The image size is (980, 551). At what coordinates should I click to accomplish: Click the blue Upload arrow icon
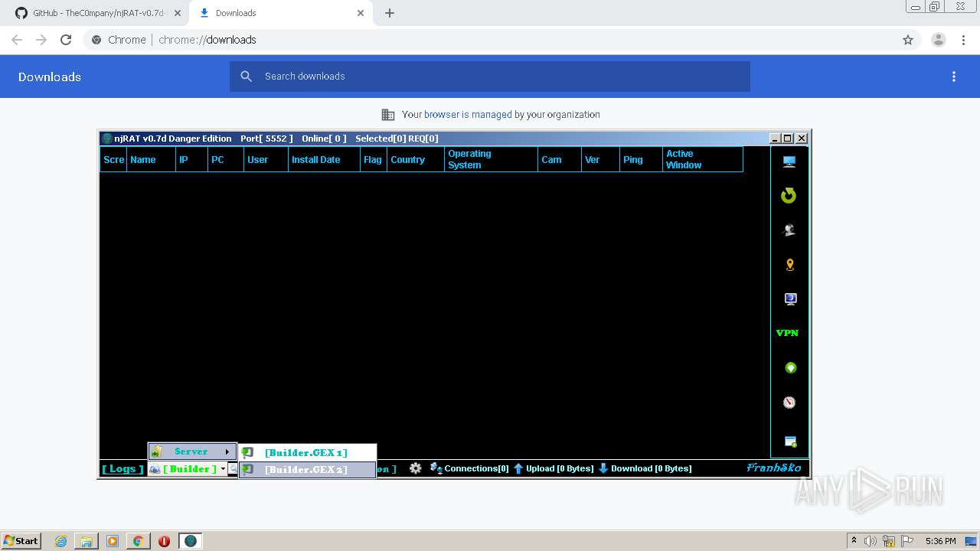tap(518, 468)
